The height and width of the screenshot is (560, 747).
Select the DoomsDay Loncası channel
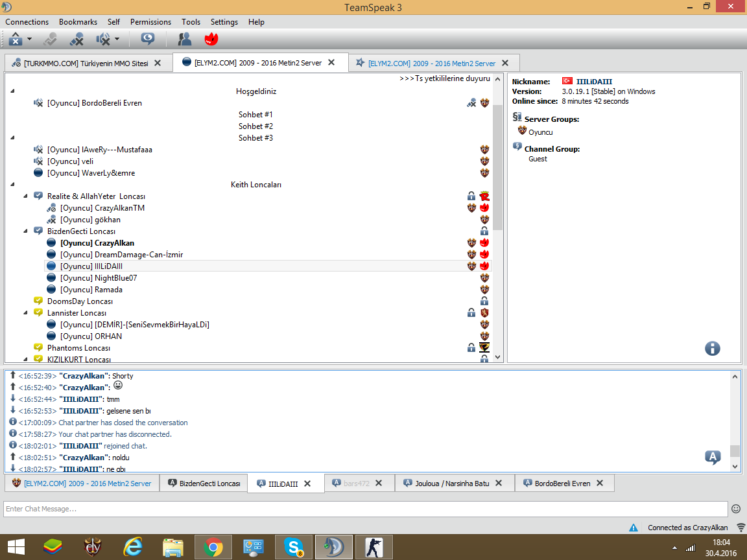tap(80, 301)
